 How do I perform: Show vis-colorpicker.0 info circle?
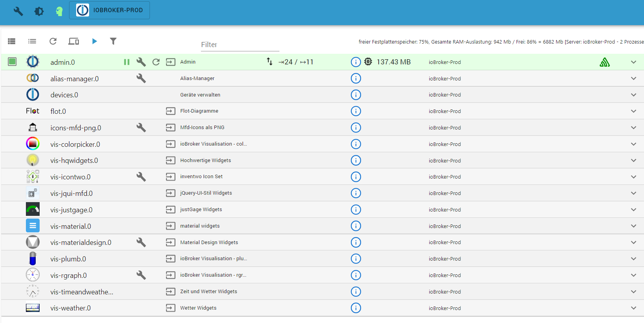tap(356, 144)
